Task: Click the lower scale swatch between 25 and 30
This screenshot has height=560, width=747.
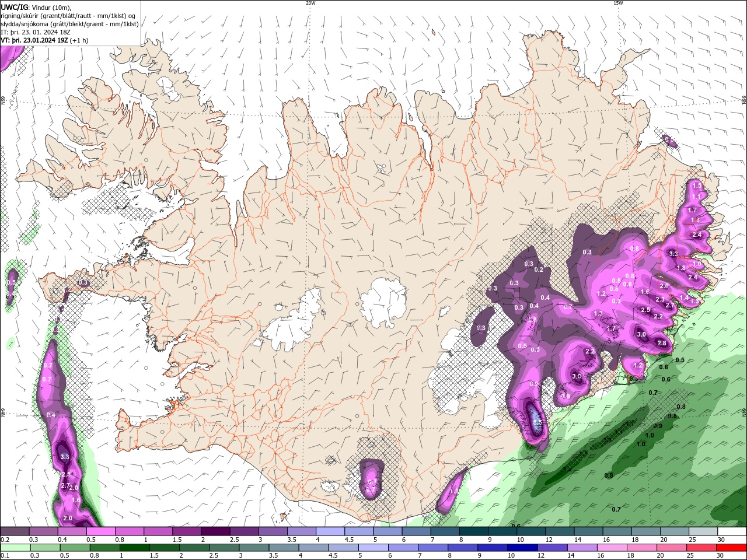Action: pyautogui.click(x=700, y=548)
